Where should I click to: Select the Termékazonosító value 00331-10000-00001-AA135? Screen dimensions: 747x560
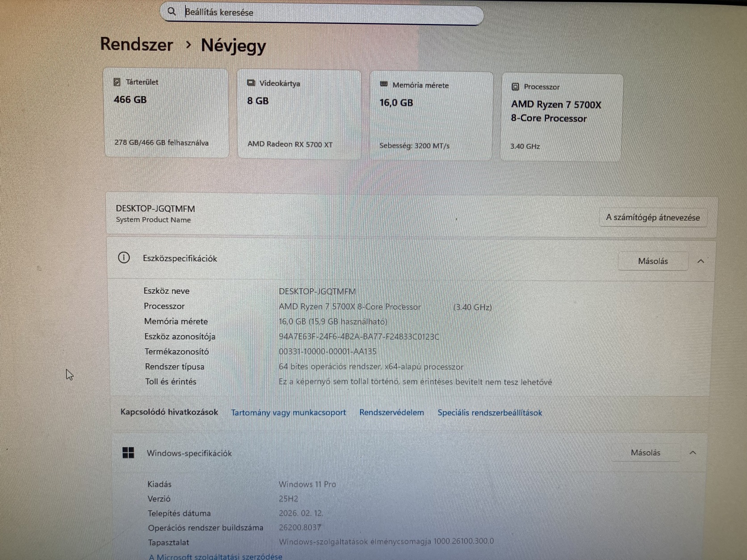click(327, 351)
